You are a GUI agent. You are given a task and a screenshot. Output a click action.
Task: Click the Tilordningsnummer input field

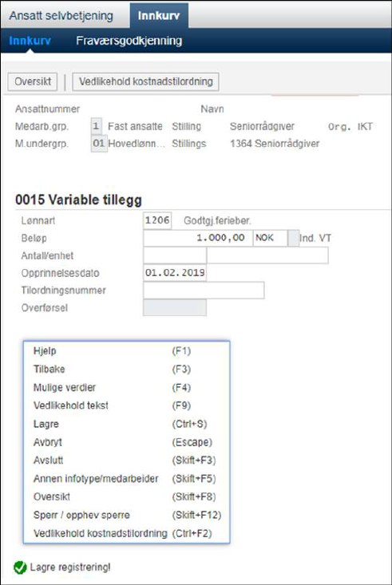tap(204, 291)
